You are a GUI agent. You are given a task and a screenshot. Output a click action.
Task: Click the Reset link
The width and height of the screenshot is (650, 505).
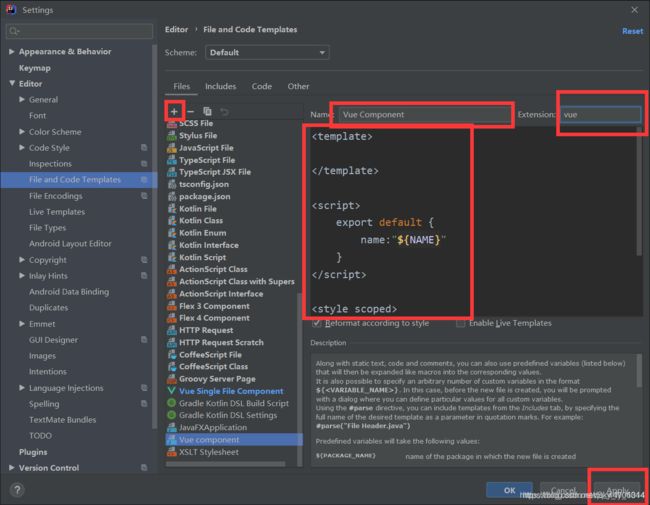[633, 31]
